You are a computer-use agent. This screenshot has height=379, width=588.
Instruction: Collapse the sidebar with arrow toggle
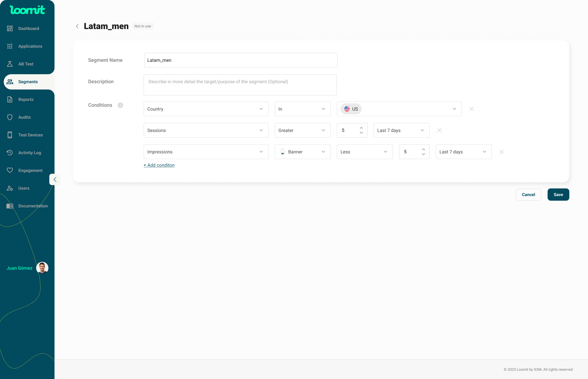click(x=55, y=180)
